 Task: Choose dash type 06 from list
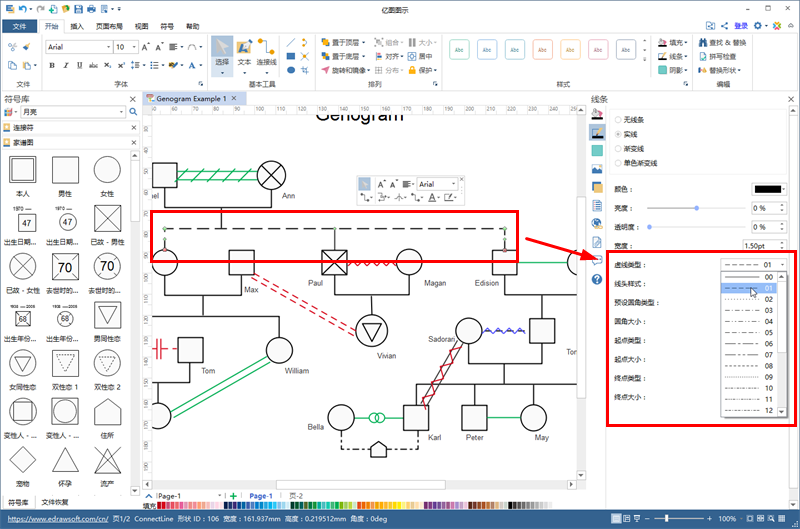click(748, 344)
